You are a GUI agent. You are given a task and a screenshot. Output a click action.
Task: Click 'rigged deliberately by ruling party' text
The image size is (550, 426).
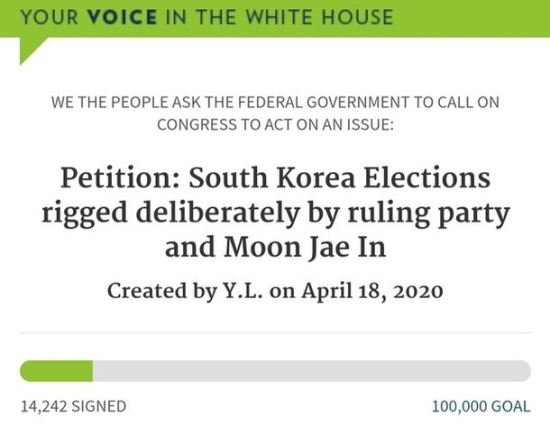275,213
